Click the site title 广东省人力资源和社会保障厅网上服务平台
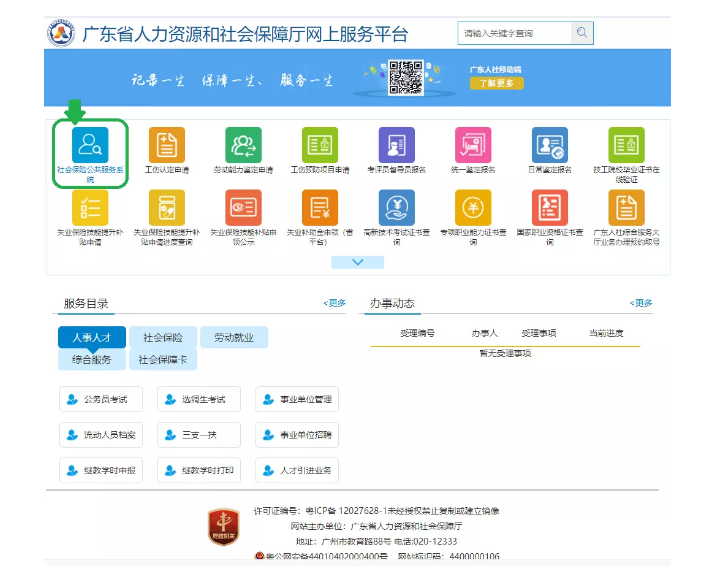This screenshot has width=710, height=578. [245, 34]
